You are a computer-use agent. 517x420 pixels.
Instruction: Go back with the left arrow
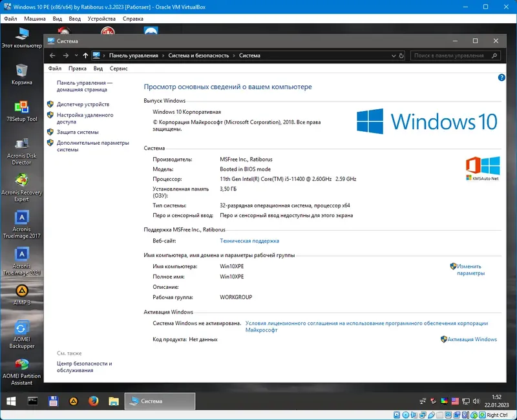pos(52,56)
